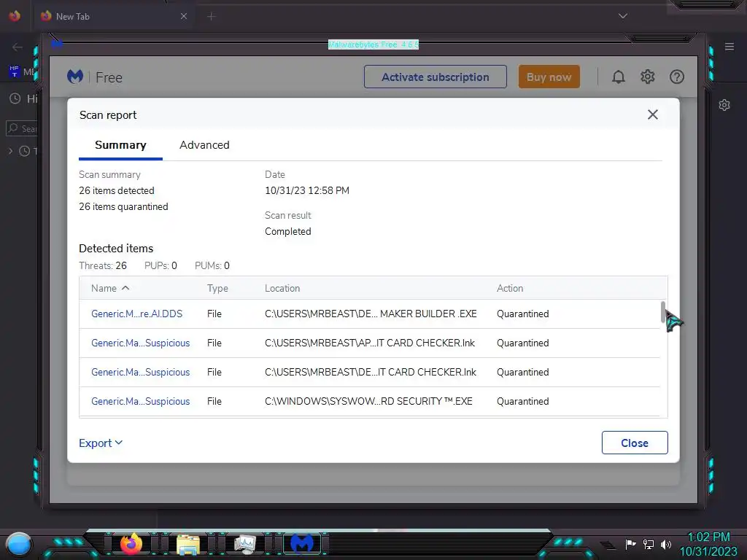Click the Malwarebytes title bar app icon
The image size is (747, 560).
[x=57, y=44]
